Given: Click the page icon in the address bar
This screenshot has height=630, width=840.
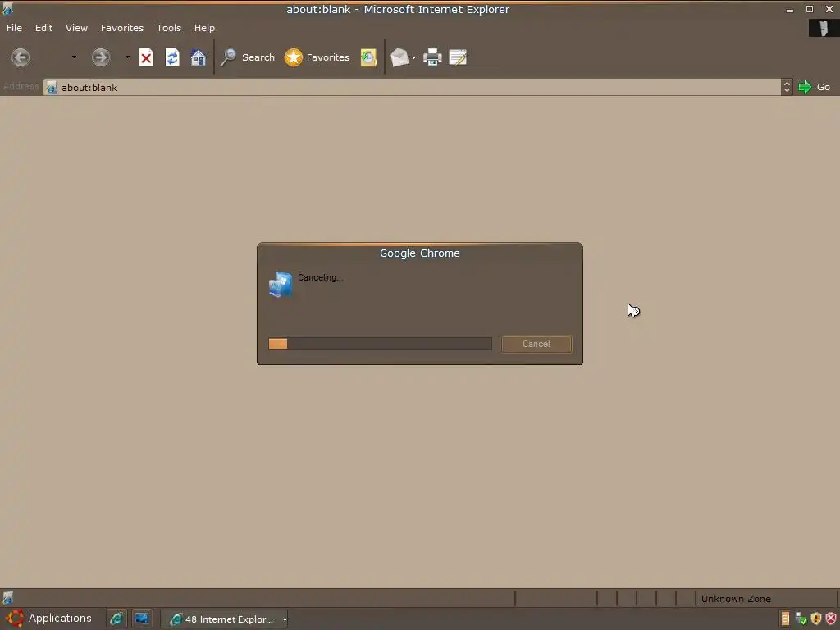Looking at the screenshot, I should click(52, 87).
